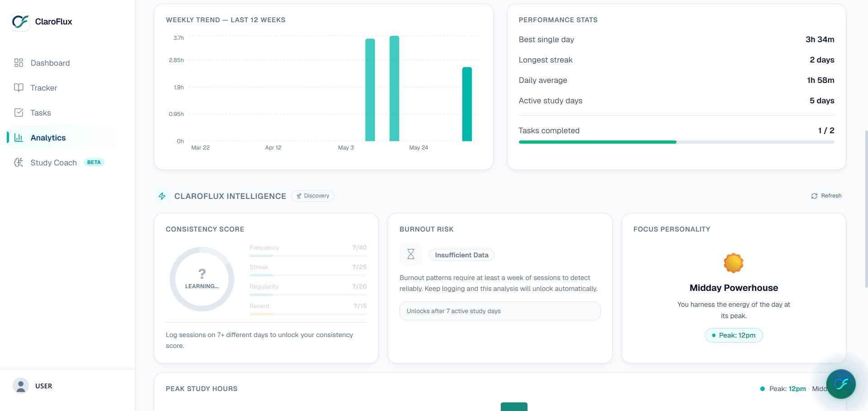Screen dimensions: 868x411
Task: Click Unlocks after 7 active study days
Action: pyautogui.click(x=500, y=311)
